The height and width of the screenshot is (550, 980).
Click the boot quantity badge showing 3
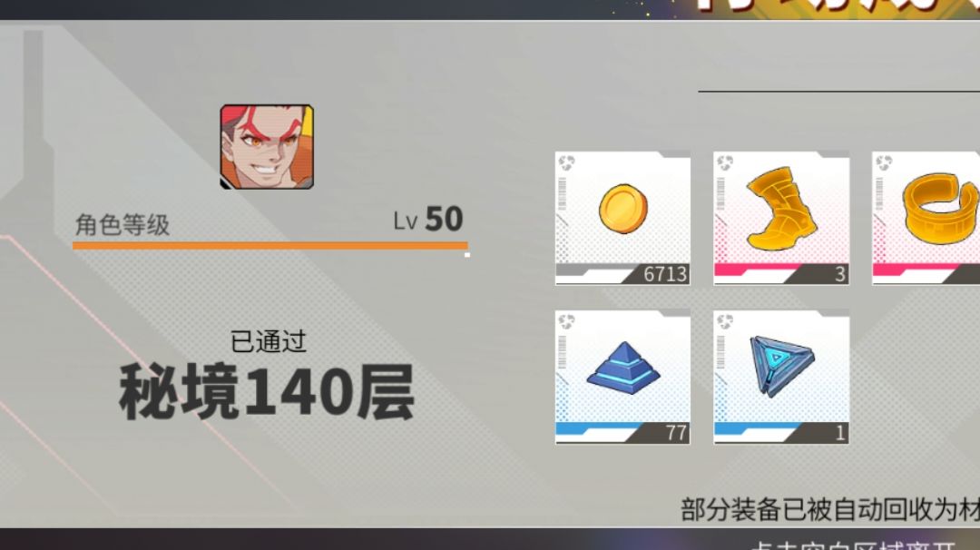840,274
